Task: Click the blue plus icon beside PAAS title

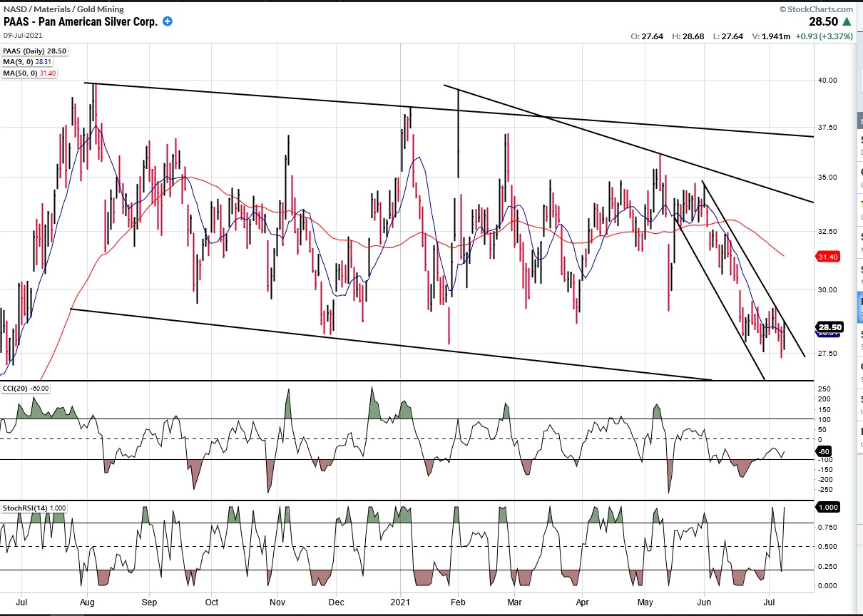Action: tap(168, 21)
